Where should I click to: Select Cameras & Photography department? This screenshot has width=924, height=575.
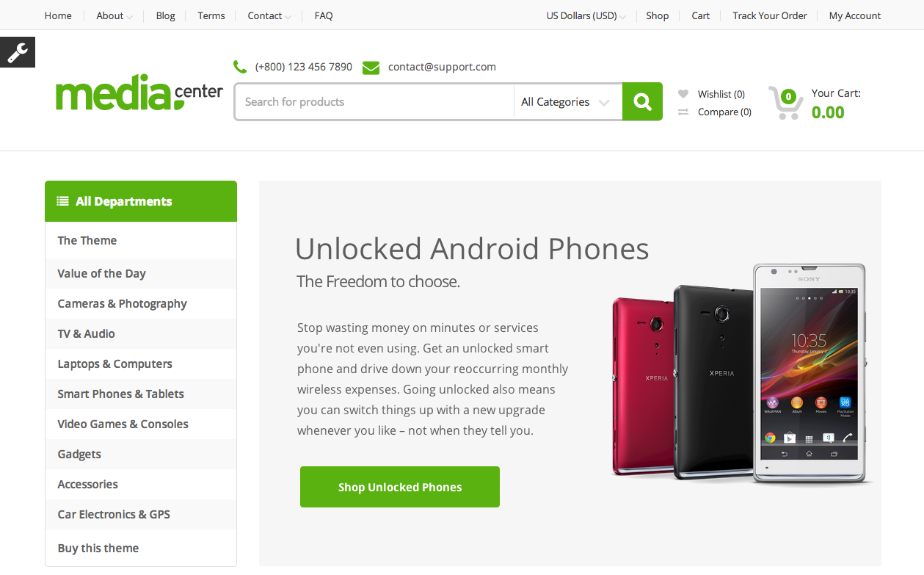122,303
